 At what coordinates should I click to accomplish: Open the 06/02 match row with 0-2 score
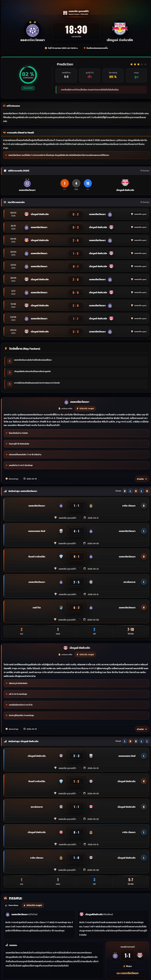tap(76, 214)
